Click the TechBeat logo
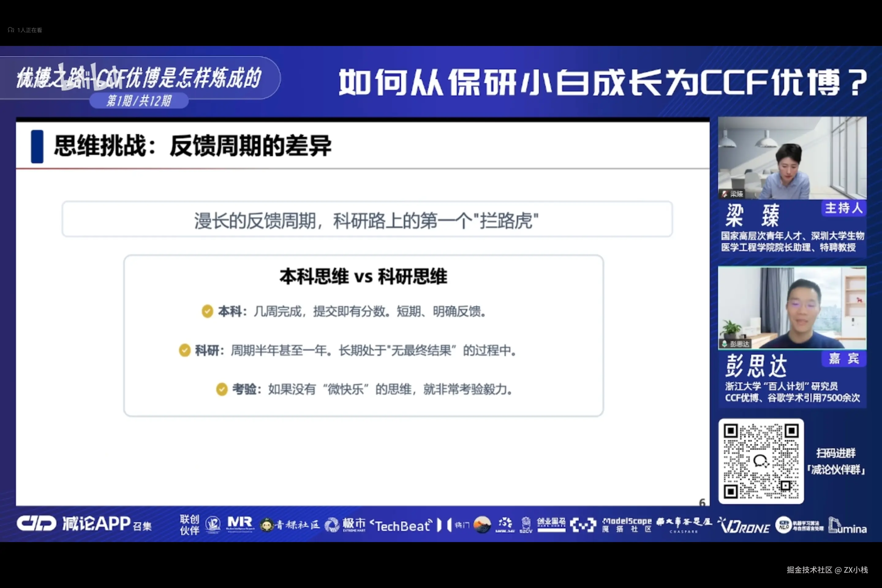This screenshot has height=588, width=882. tap(401, 526)
